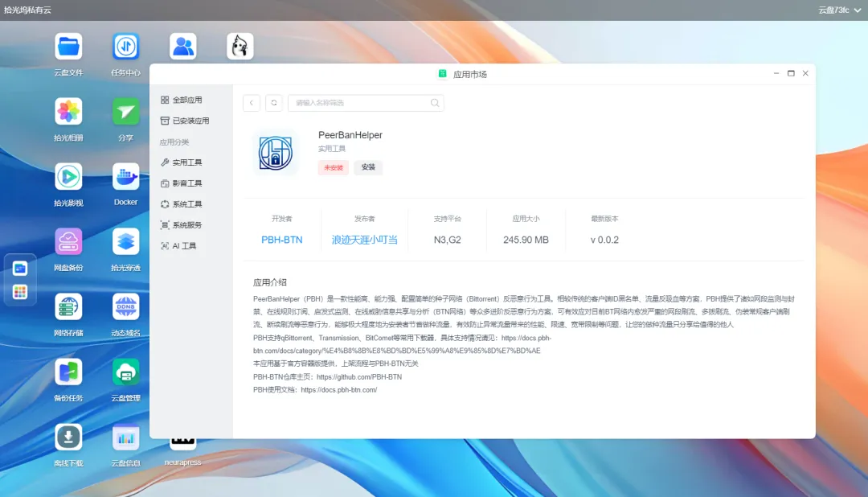Close the 应用市场 window

pos(805,73)
